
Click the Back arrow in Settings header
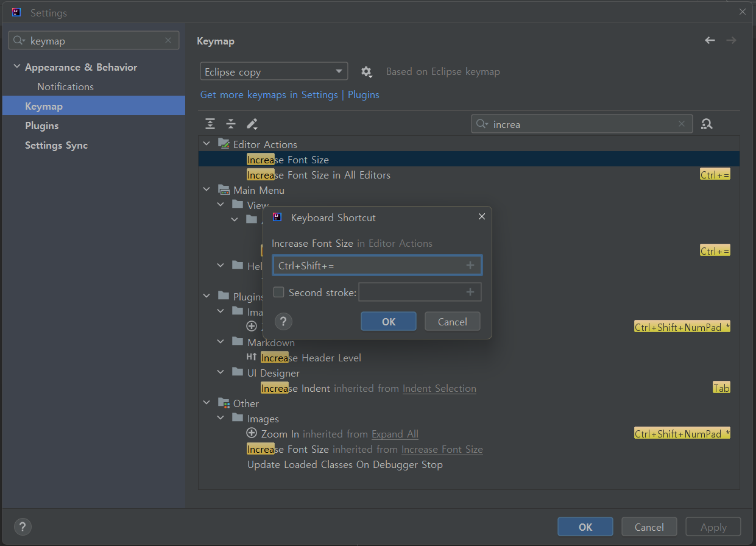(710, 40)
